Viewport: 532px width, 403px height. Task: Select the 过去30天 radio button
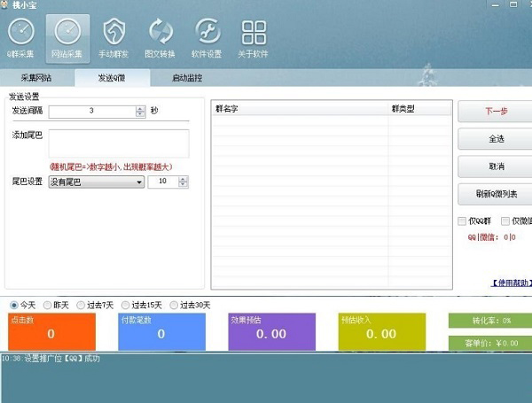click(174, 305)
